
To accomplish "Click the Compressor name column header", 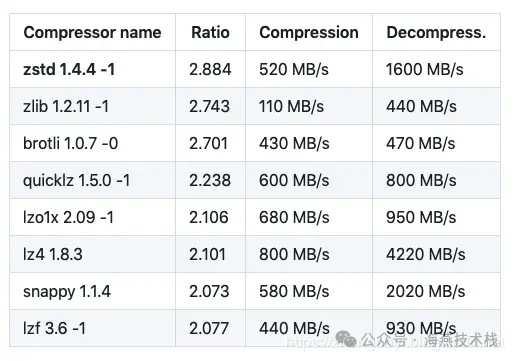I will click(x=92, y=32).
